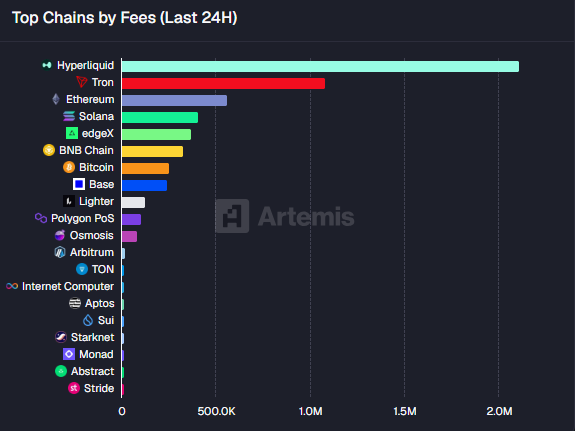Select the red Tron fees bar
Screen dimensions: 575x431
pyautogui.click(x=223, y=84)
